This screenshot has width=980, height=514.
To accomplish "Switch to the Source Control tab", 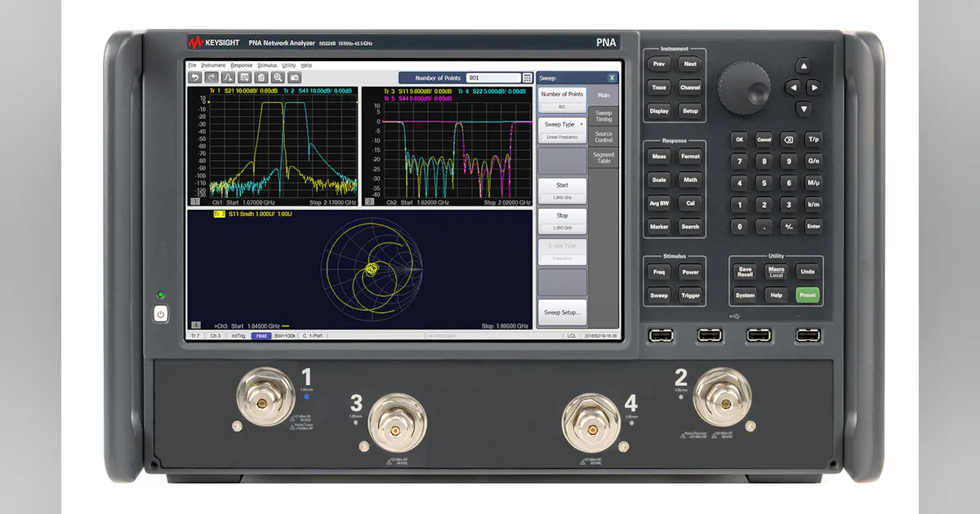I will [604, 137].
